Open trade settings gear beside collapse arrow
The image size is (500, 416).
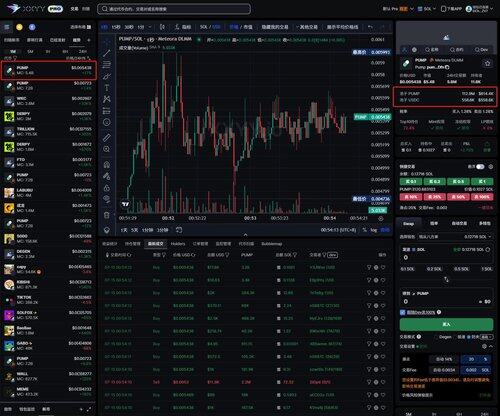click(x=484, y=346)
